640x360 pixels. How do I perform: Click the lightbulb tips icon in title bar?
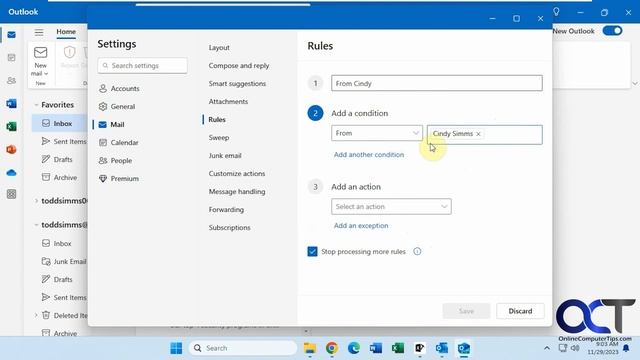(556, 12)
